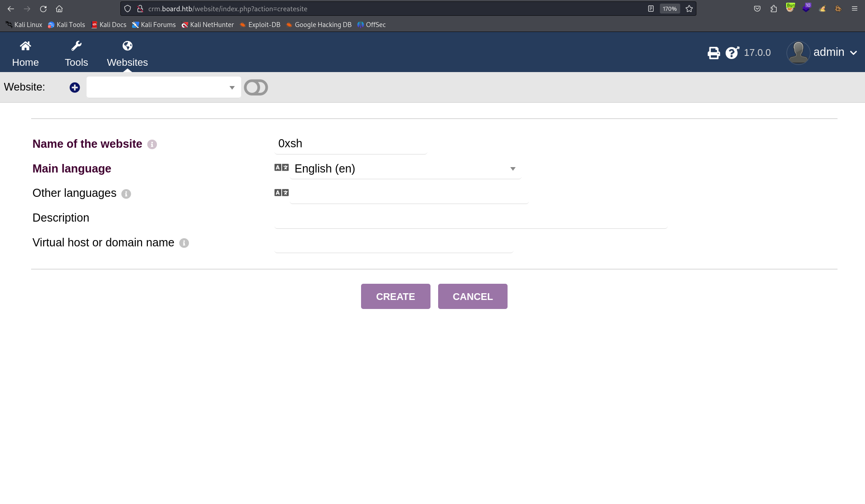
Task: Edit the website name field containing 0xsh
Action: tap(351, 144)
